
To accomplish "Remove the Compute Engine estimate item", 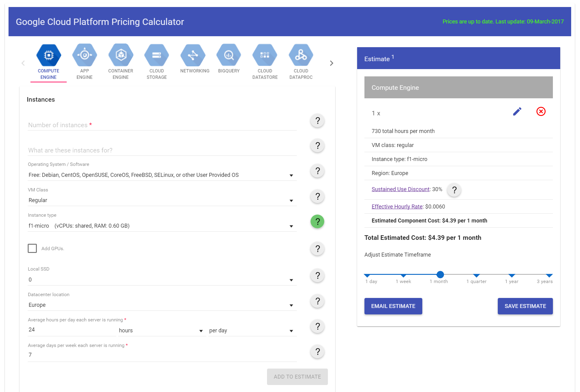I will point(541,112).
